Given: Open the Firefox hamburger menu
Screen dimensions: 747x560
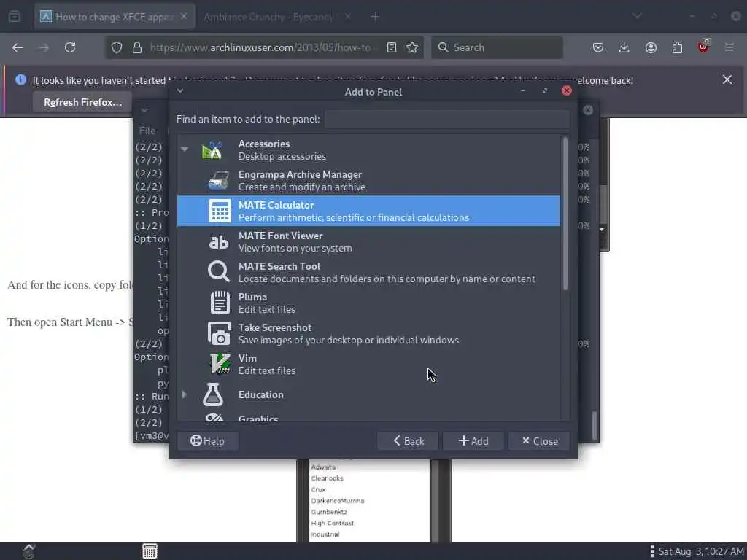Looking at the screenshot, I should 729,47.
